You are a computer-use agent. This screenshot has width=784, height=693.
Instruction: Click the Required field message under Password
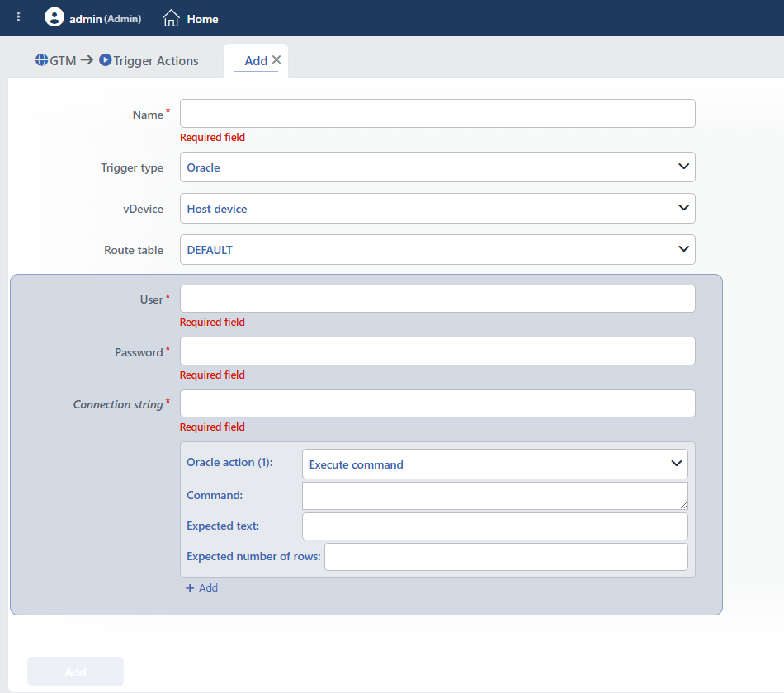coord(212,375)
